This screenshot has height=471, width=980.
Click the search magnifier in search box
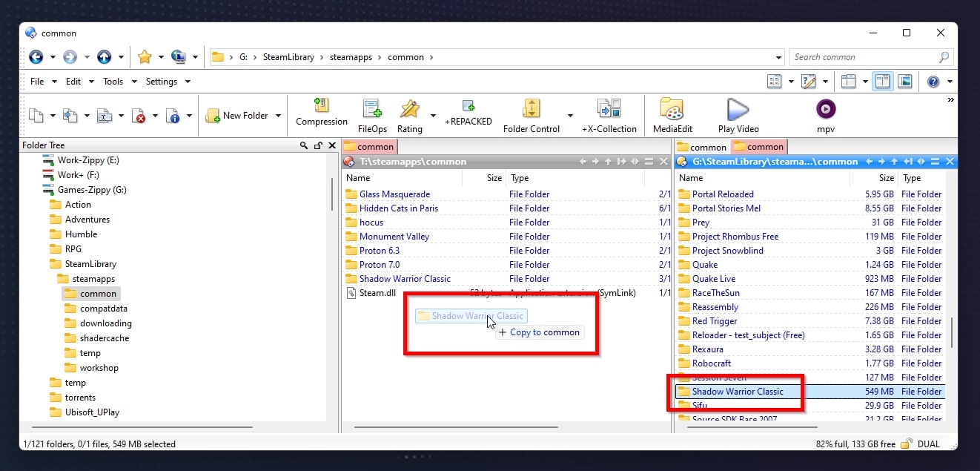[944, 57]
